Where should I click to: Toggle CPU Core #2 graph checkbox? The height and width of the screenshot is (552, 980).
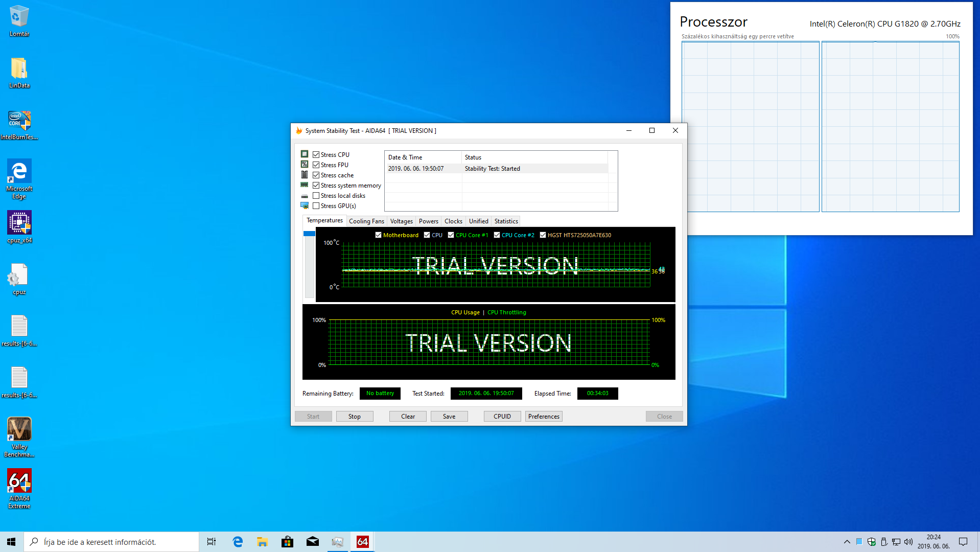pos(497,235)
